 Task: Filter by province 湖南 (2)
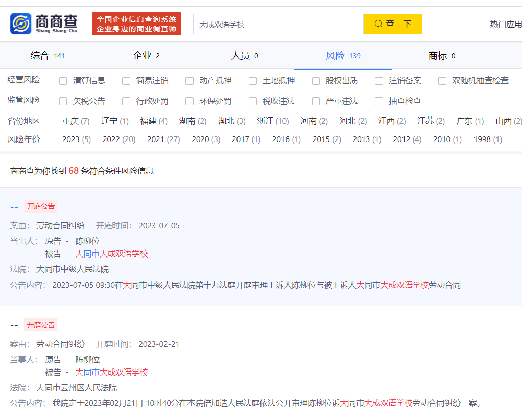[193, 121]
